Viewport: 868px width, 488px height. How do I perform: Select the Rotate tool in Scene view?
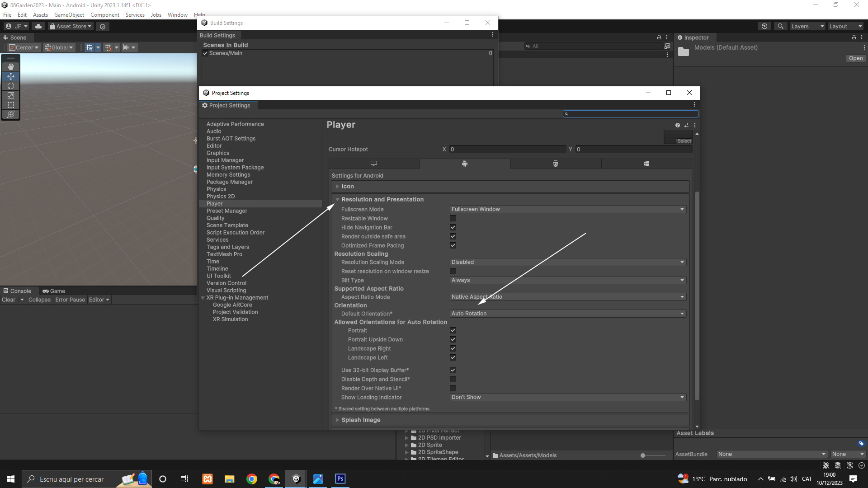[x=11, y=86]
